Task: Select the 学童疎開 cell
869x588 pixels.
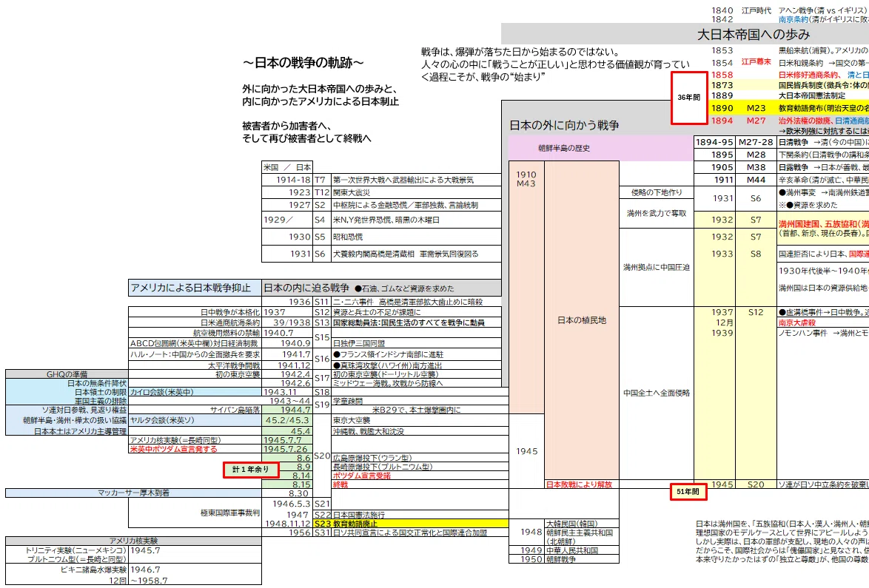Action: 420,401
